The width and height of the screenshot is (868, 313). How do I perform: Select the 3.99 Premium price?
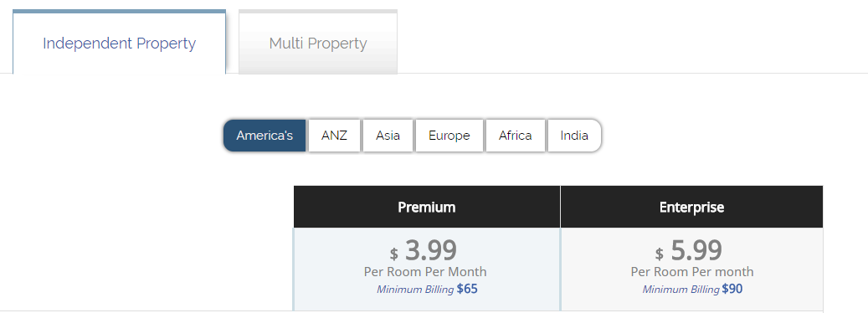(x=431, y=250)
